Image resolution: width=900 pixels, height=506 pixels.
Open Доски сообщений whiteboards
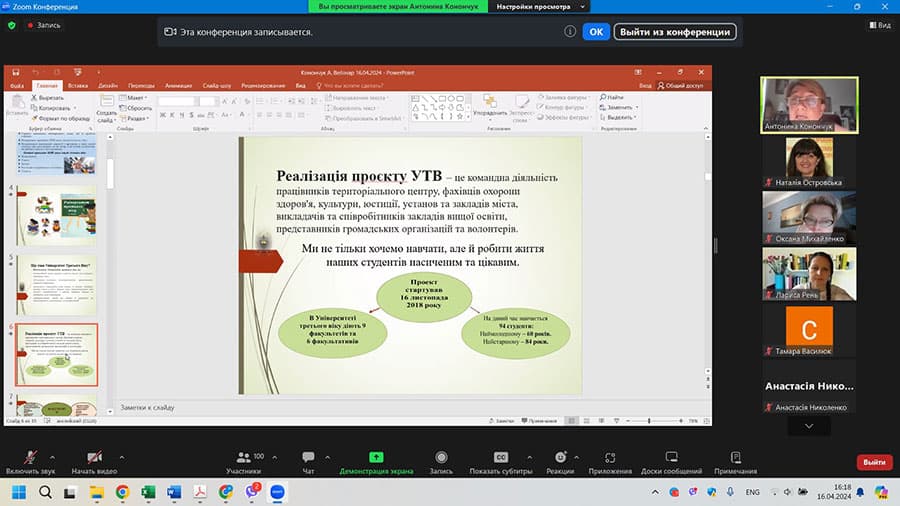[x=671, y=457]
